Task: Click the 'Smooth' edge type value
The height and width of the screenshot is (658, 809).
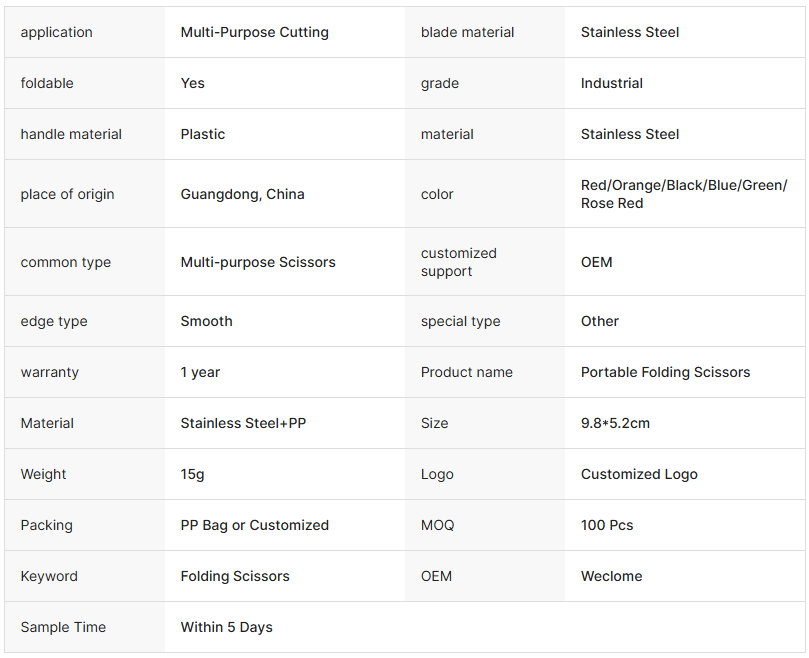Action: point(206,321)
